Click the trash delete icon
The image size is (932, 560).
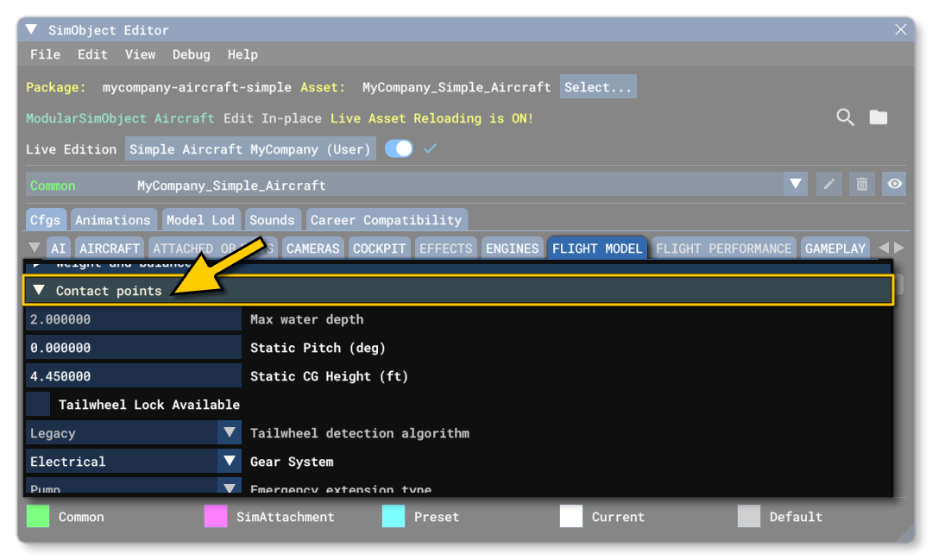(861, 185)
